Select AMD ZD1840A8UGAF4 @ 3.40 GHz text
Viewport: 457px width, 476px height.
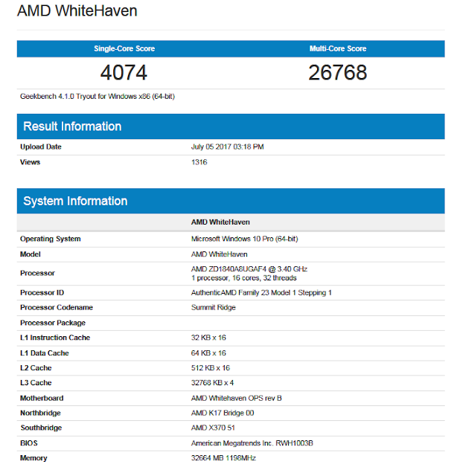[x=249, y=269]
